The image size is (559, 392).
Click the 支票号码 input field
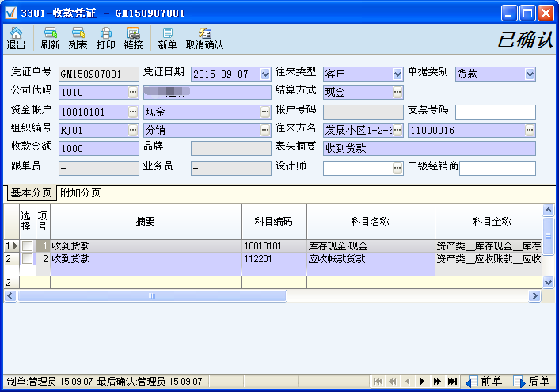click(496, 112)
